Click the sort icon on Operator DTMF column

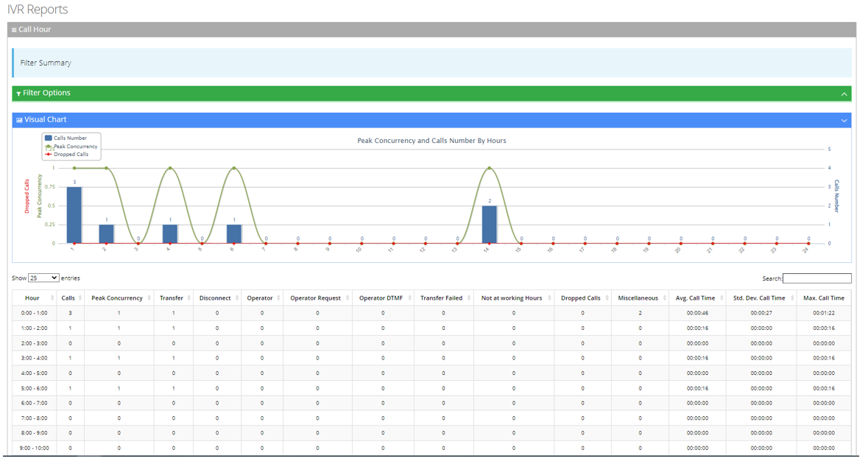(x=409, y=298)
